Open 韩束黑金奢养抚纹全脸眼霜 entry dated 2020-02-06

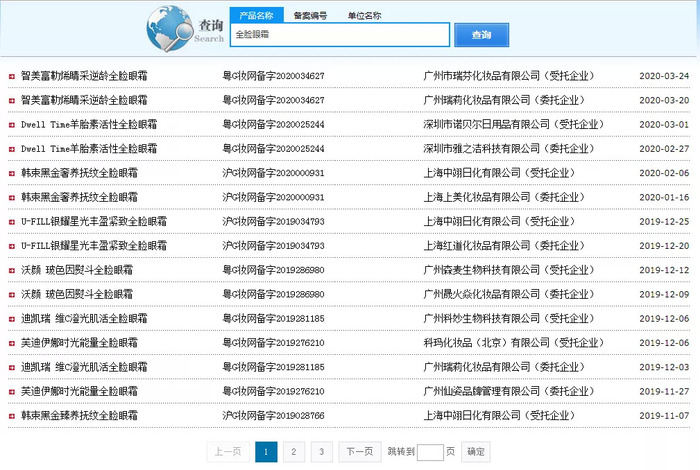point(79,173)
